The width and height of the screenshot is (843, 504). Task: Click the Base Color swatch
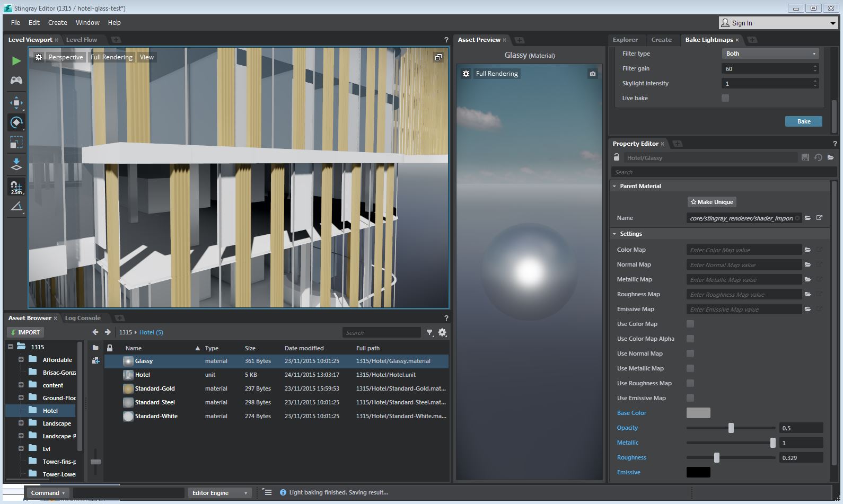tap(698, 413)
